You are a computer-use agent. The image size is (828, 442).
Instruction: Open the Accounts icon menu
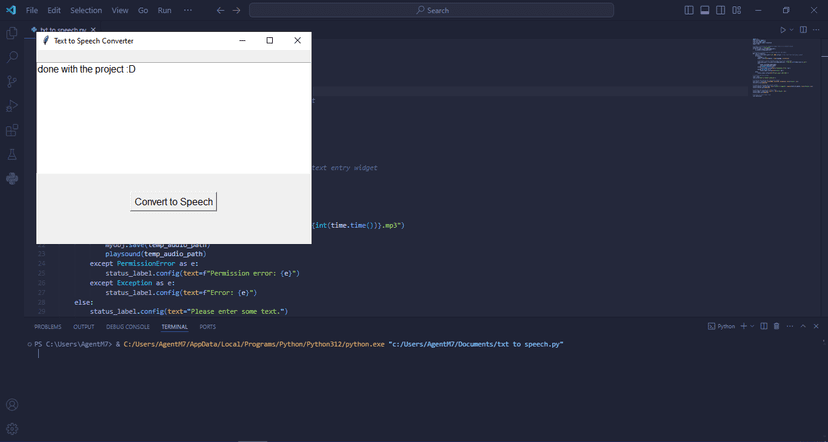(x=12, y=405)
